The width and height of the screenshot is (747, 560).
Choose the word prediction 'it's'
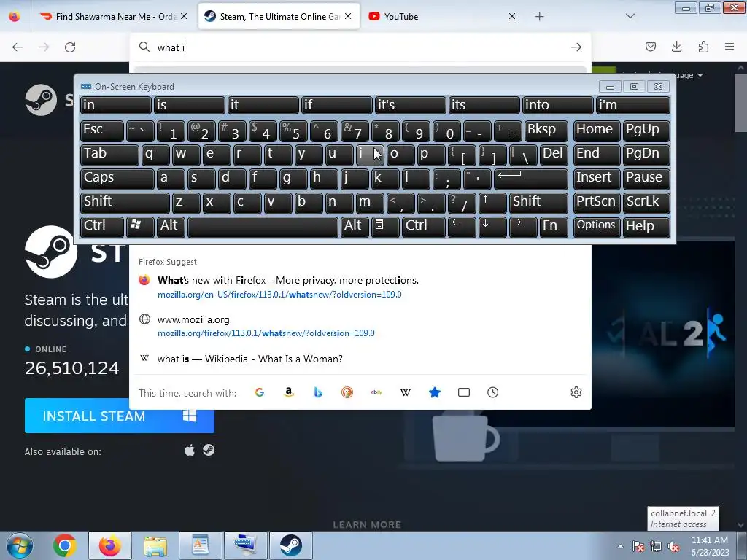[x=410, y=105]
